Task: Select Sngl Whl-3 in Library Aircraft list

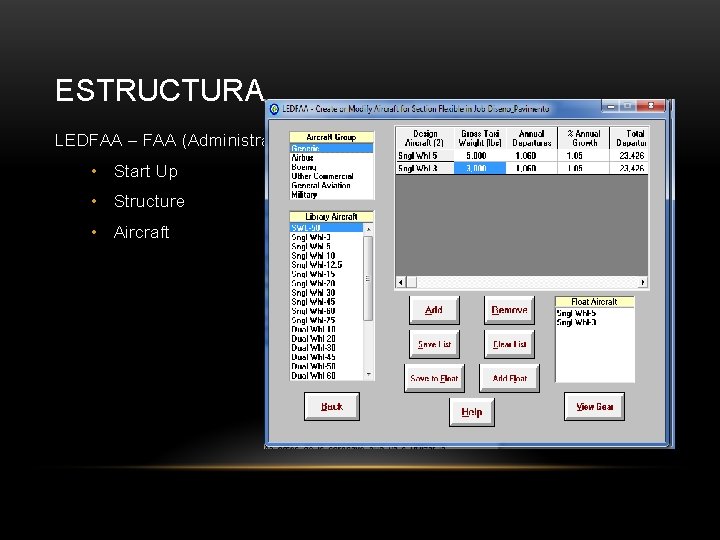Action: coord(326,237)
